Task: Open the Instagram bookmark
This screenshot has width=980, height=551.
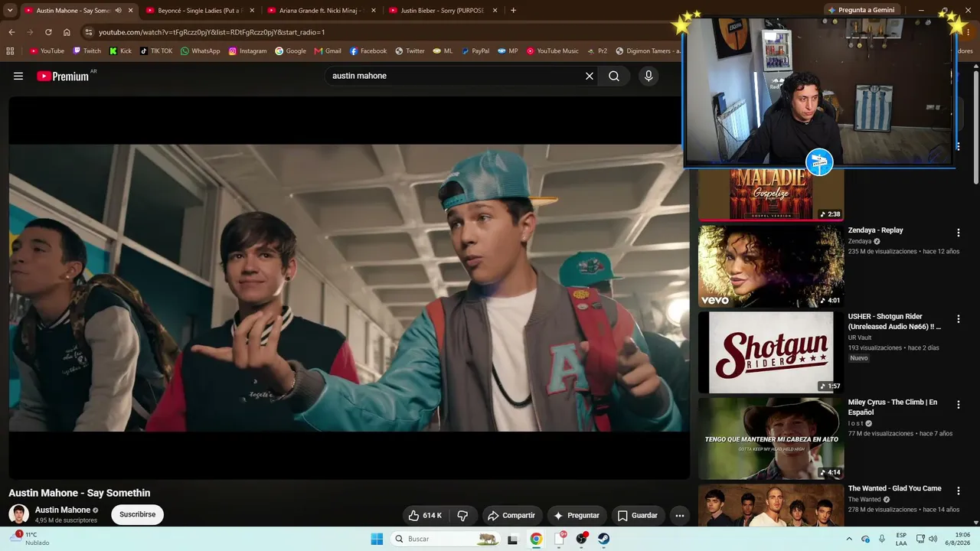Action: [x=247, y=51]
